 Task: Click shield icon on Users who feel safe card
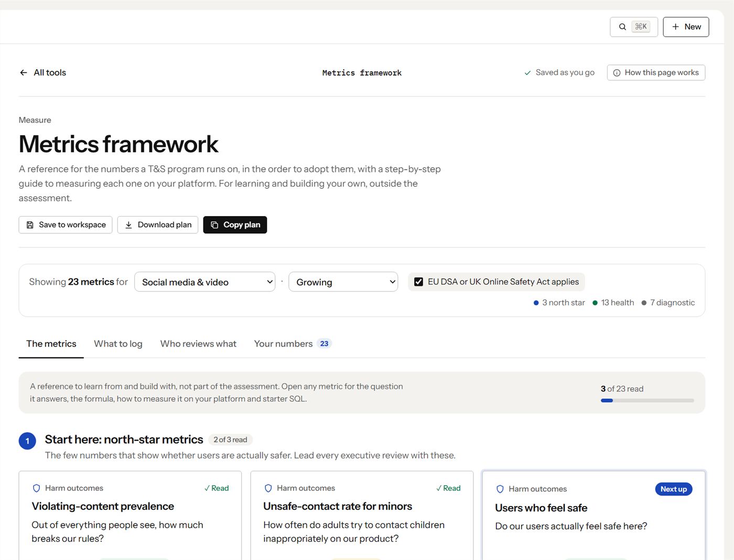[x=500, y=489]
